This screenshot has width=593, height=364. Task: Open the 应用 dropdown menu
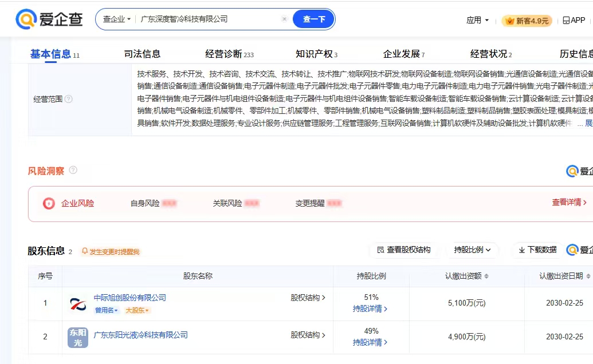pos(477,20)
